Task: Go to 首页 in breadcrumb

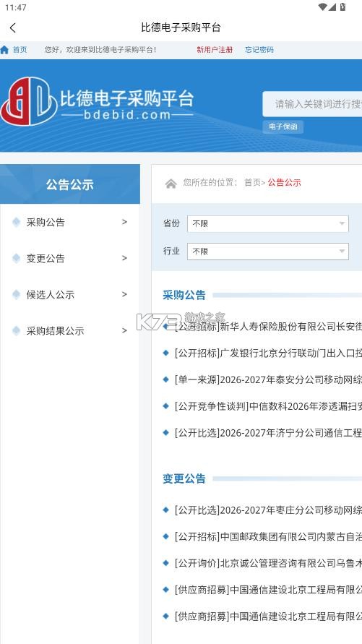Action: pyautogui.click(x=252, y=183)
